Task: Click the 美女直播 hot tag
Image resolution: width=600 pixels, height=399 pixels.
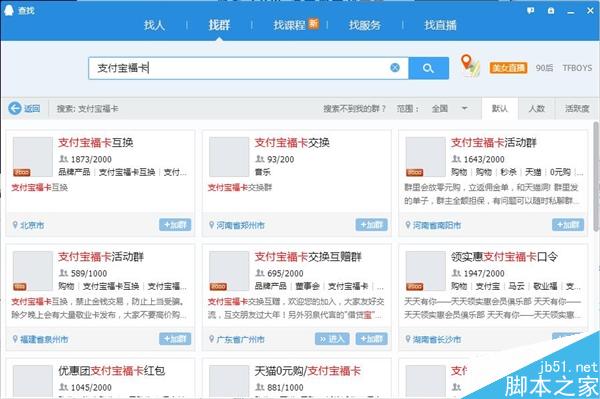Action: tap(508, 68)
